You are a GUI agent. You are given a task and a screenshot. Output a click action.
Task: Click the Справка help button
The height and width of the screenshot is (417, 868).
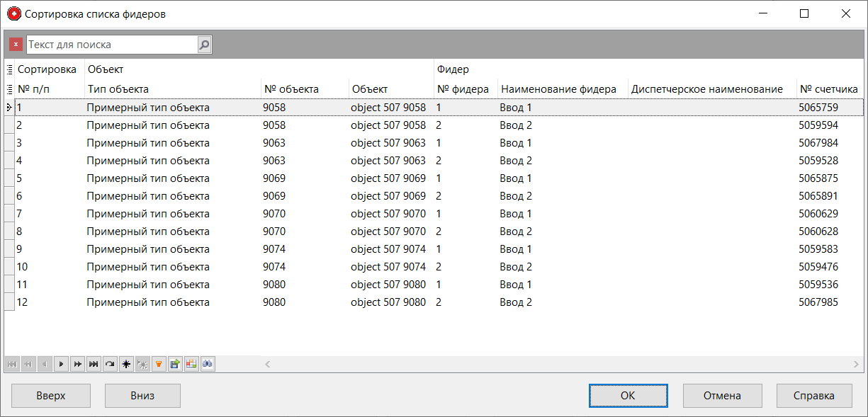coord(813,396)
